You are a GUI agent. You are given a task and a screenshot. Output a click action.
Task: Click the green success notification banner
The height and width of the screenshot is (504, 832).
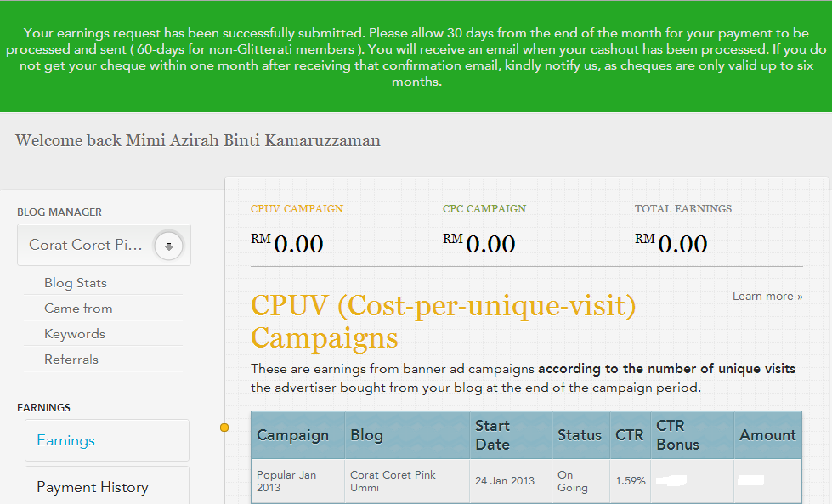416,57
